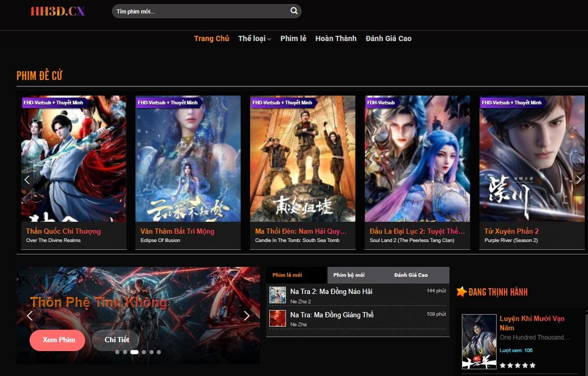Expand the Thể loại dropdown menu
Viewport: 588px width, 376px height.
coord(254,39)
